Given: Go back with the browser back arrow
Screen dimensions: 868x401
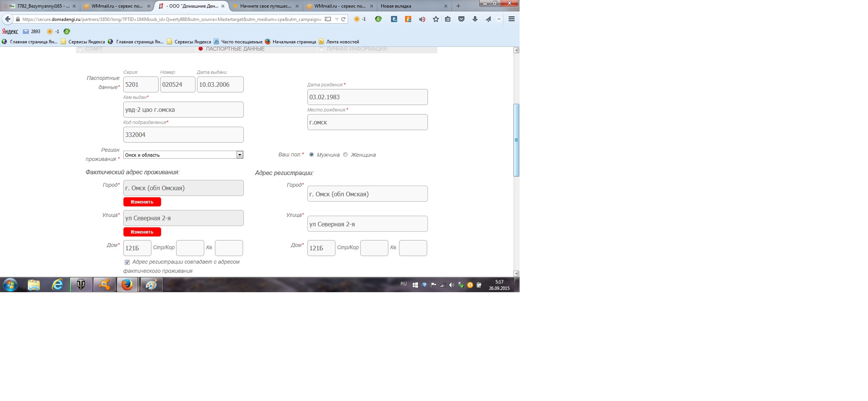Looking at the screenshot, I should point(8,19).
